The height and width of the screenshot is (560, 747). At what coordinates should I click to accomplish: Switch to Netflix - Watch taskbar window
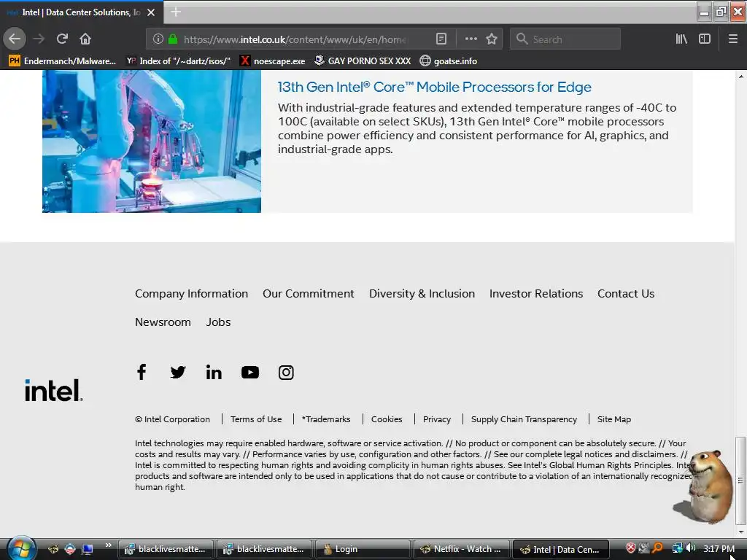coord(461,549)
